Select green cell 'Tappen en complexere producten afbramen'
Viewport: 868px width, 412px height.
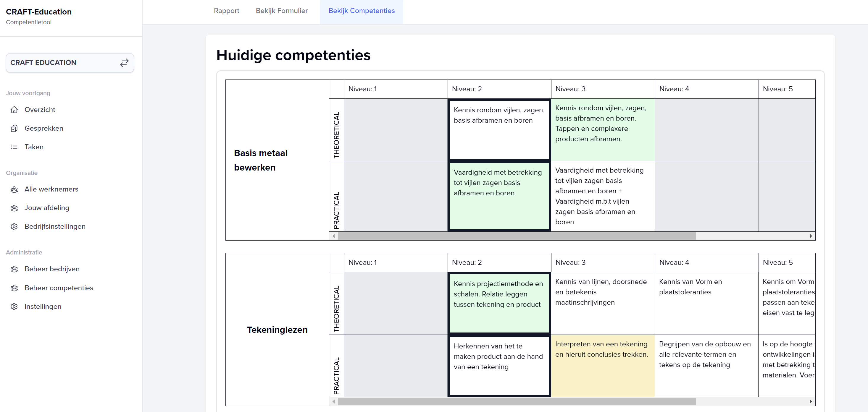603,129
